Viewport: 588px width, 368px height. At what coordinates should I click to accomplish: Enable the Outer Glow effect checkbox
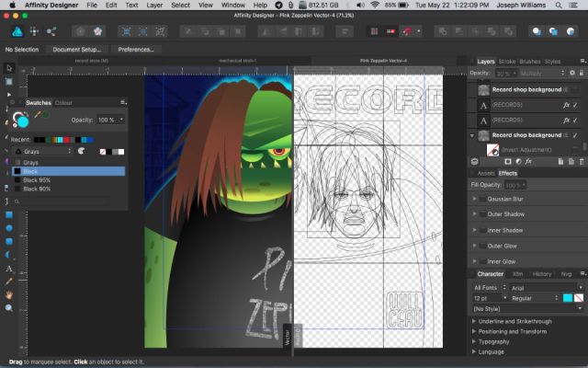[482, 246]
